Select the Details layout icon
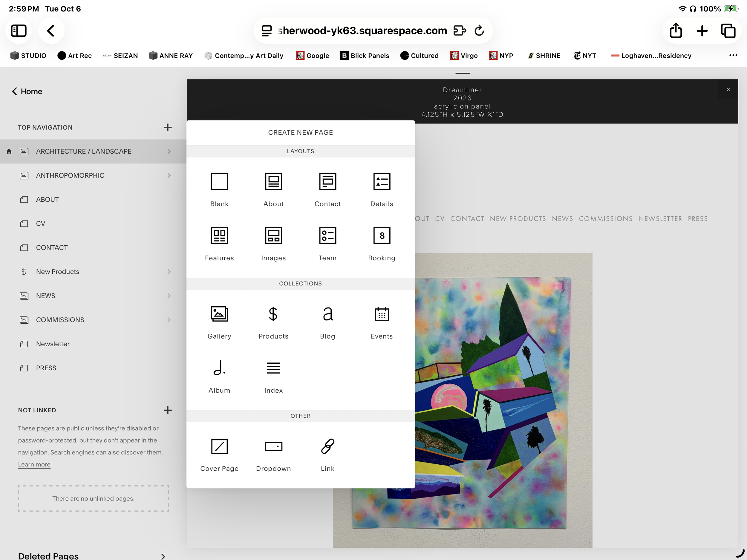This screenshot has width=747, height=560. [382, 182]
